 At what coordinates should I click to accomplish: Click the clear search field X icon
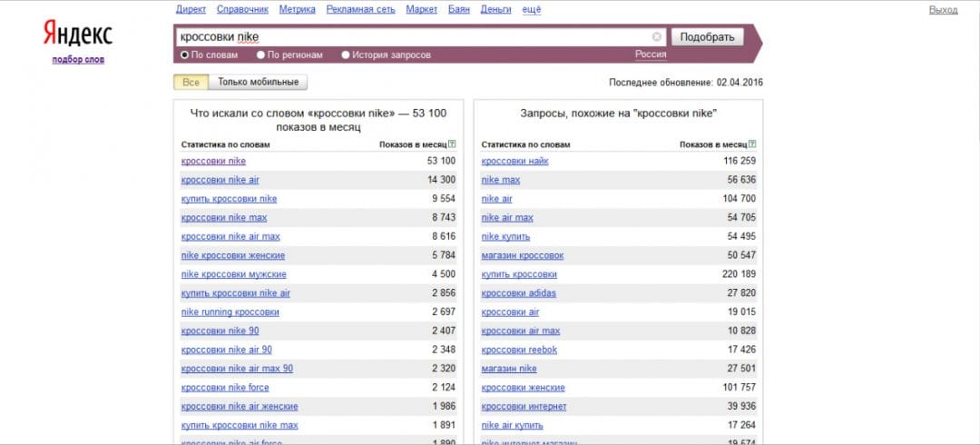click(x=656, y=37)
